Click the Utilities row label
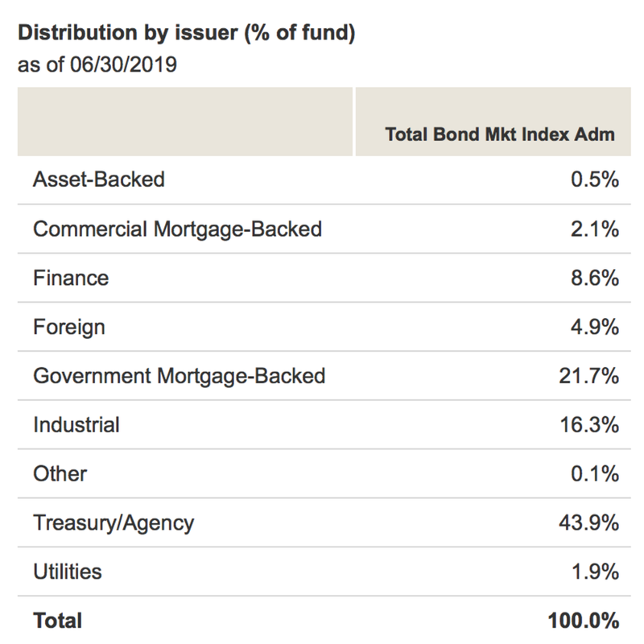This screenshot has height=644, width=644. pyautogui.click(x=68, y=572)
